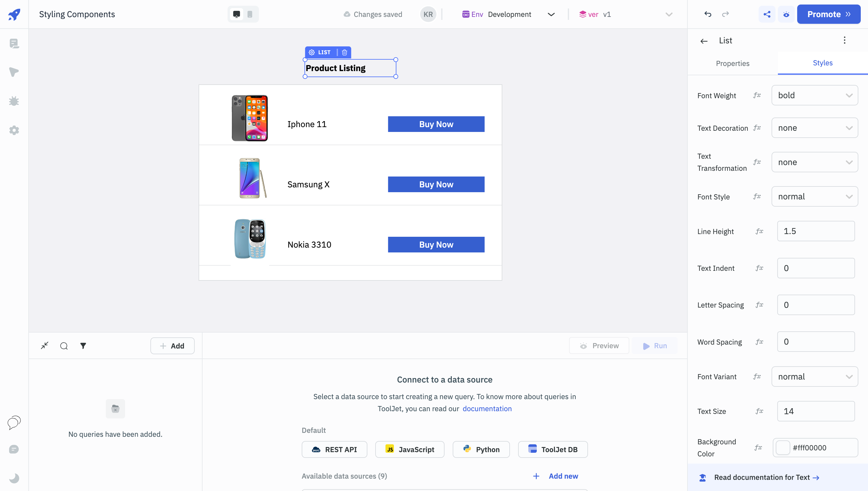The height and width of the screenshot is (491, 868).
Task: Select the Styles tab
Action: [822, 63]
